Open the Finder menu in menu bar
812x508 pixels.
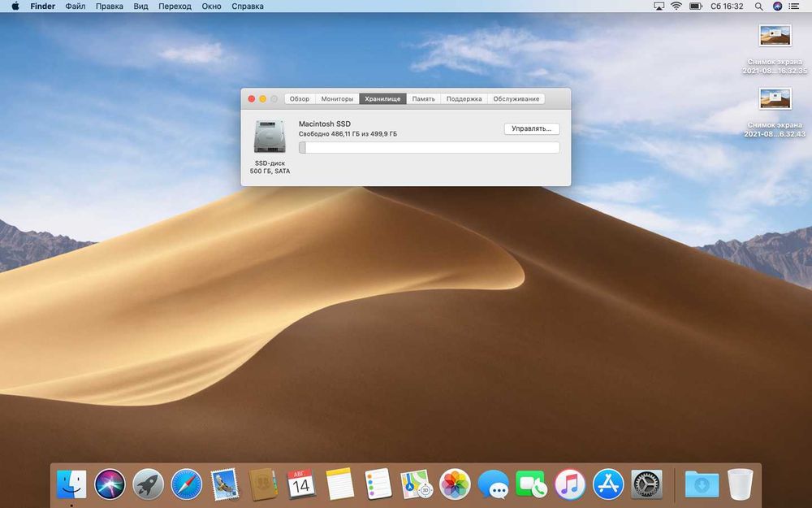42,7
